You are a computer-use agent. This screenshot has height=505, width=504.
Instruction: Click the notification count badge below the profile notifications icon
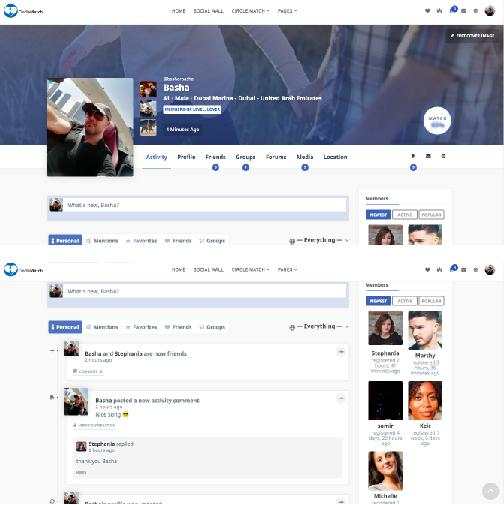pos(413,168)
